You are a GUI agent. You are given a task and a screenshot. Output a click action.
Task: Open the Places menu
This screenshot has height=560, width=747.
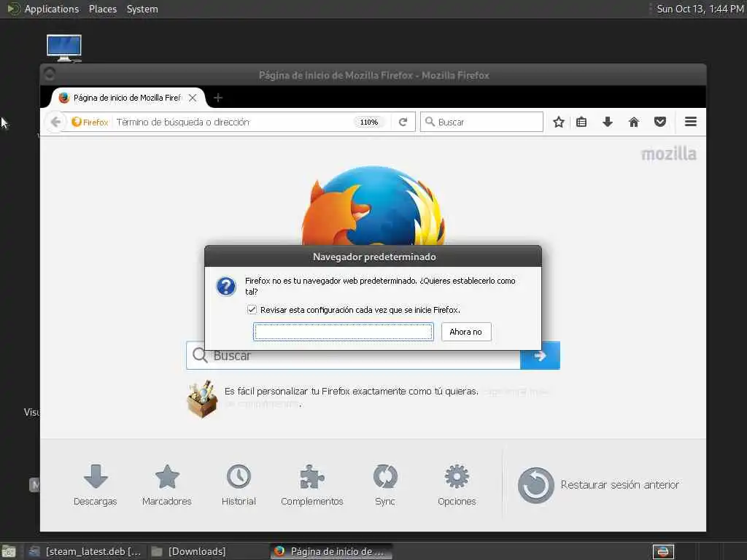click(103, 9)
